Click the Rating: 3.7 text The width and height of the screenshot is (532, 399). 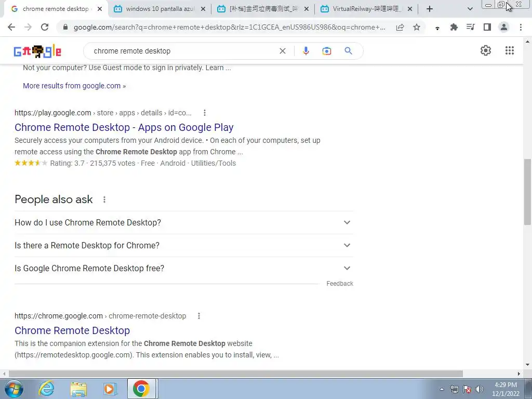[x=67, y=163]
